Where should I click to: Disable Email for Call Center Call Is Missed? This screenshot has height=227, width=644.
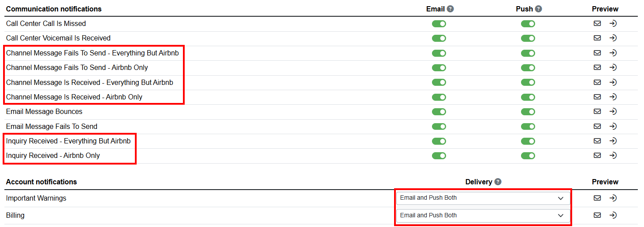pyautogui.click(x=439, y=24)
